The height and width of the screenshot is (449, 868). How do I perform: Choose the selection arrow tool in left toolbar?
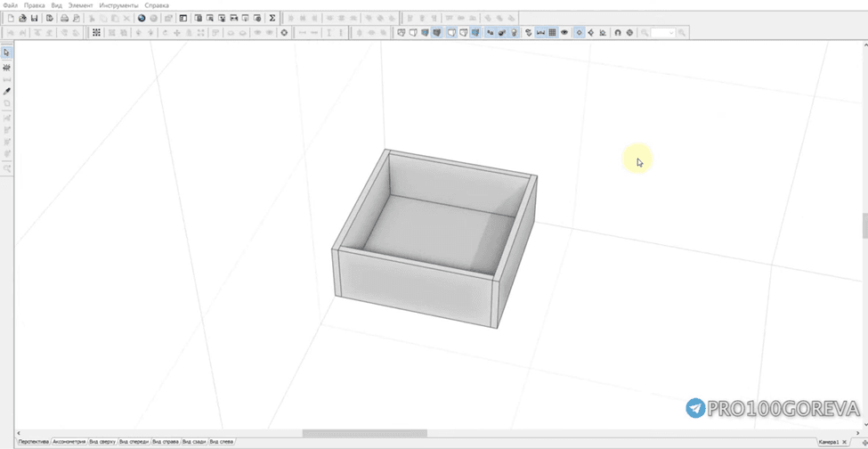coord(6,53)
